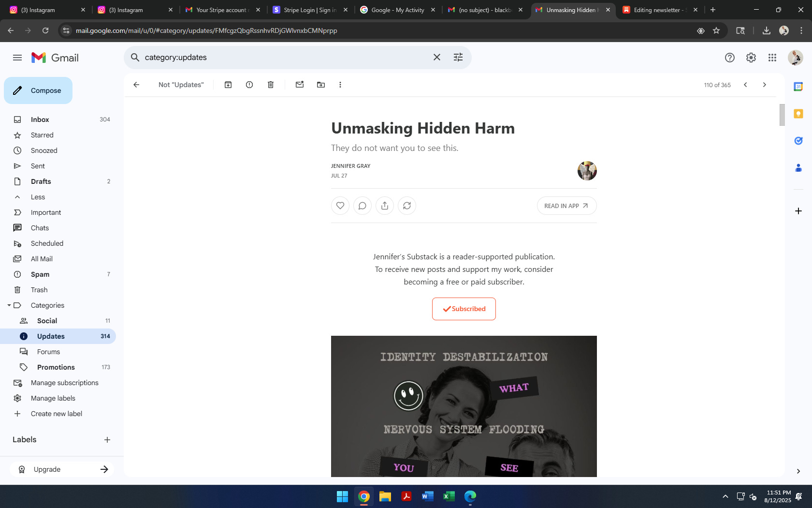Image resolution: width=812 pixels, height=508 pixels.
Task: Click the Not "Updates" button
Action: pos(181,85)
